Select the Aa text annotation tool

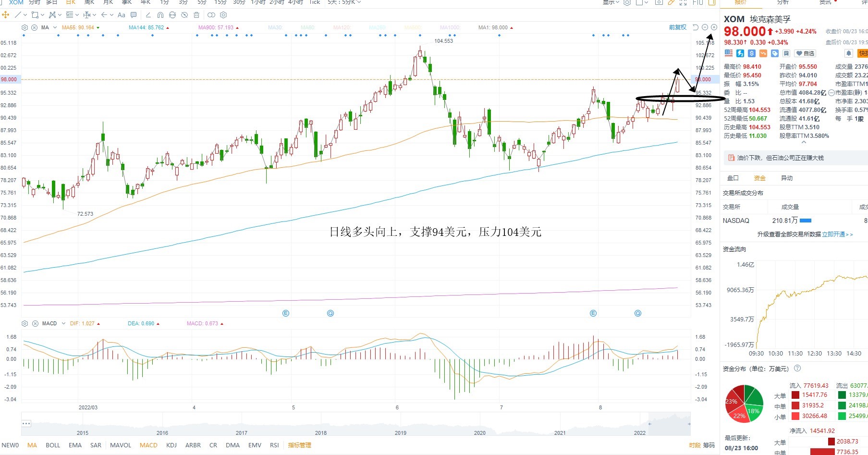click(122, 15)
